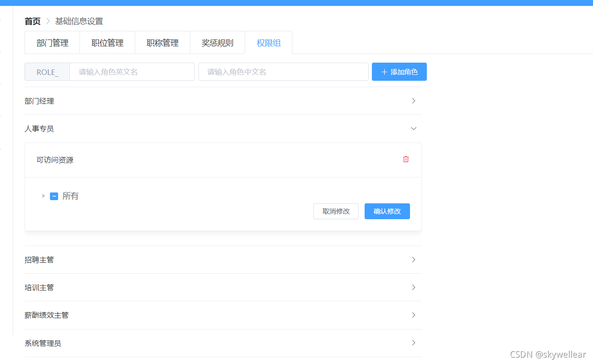The height and width of the screenshot is (364, 593).
Task: Click the role English name input field
Action: click(x=132, y=72)
